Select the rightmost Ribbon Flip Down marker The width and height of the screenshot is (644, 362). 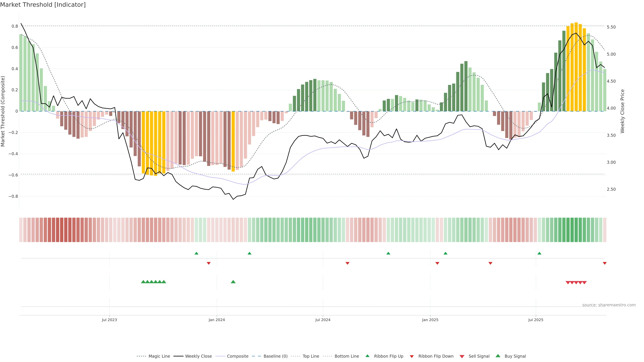[604, 263]
